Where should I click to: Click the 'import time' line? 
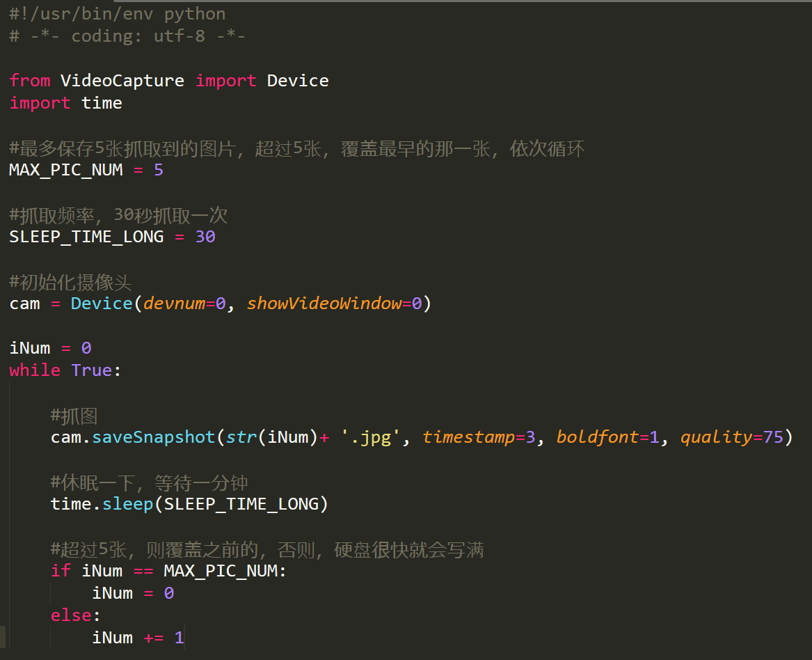click(x=66, y=103)
